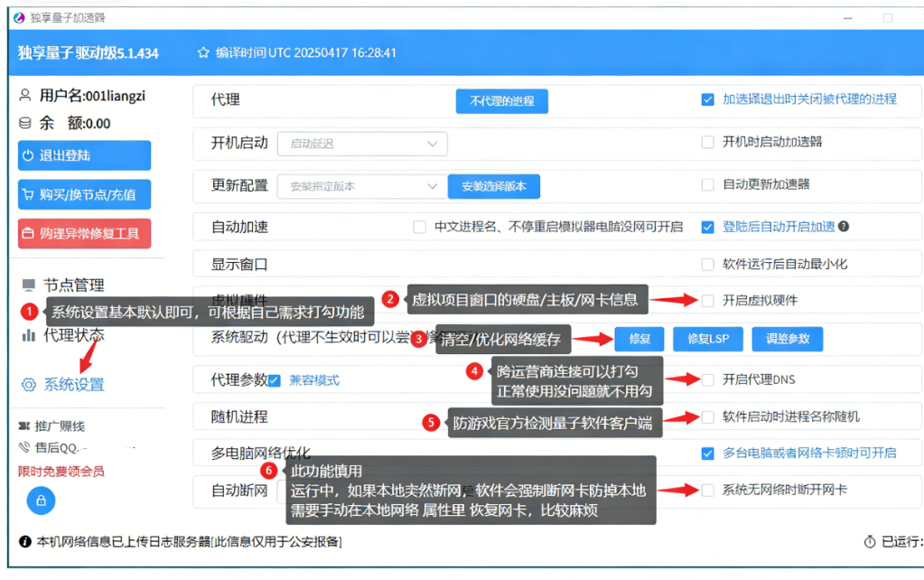Click the phone icon beside 售后QQ
Screen dimensions: 924x580
pos(24,447)
